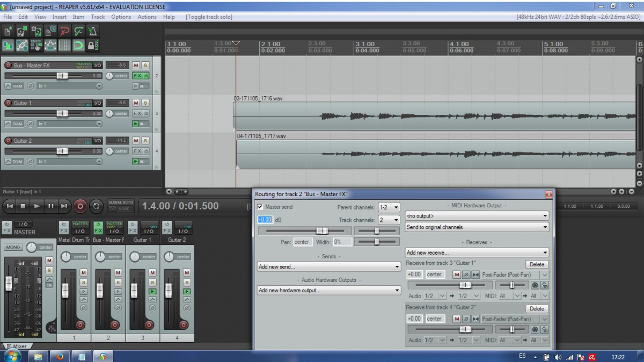This screenshot has width=644, height=362.
Task: Open Add new hardware output dropdown
Action: (329, 290)
